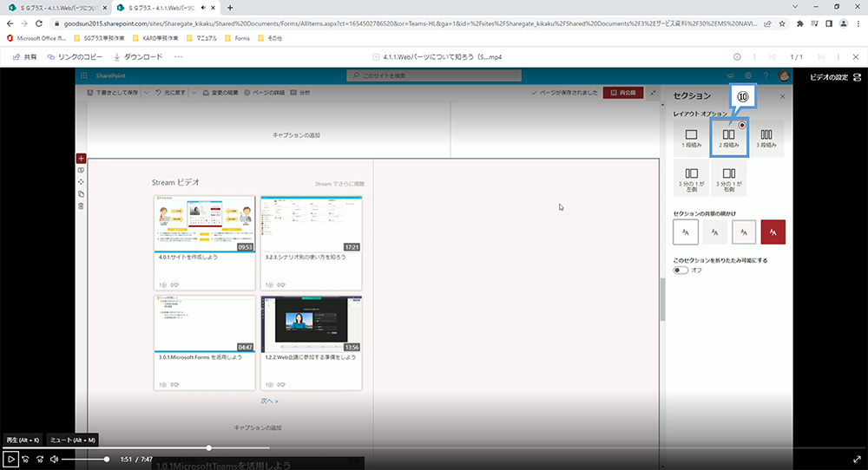
Task: Open the Forms bookmark folder
Action: coord(238,38)
